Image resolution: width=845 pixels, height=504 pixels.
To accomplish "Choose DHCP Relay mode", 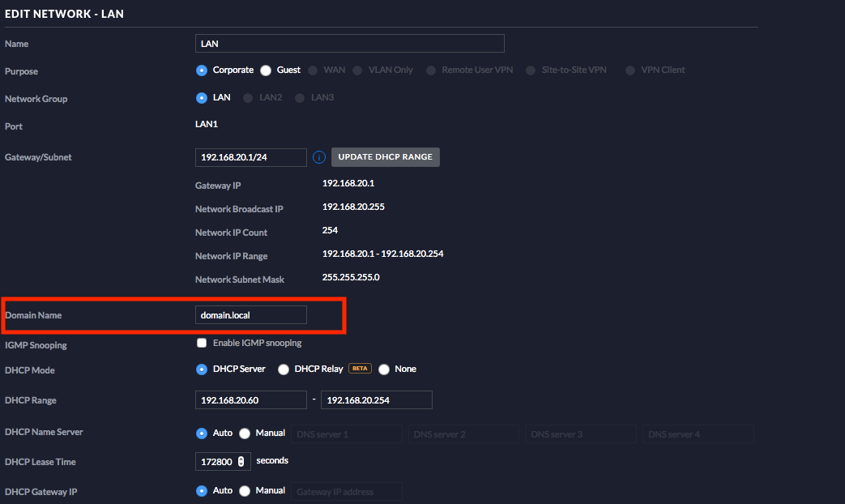I will pos(284,369).
